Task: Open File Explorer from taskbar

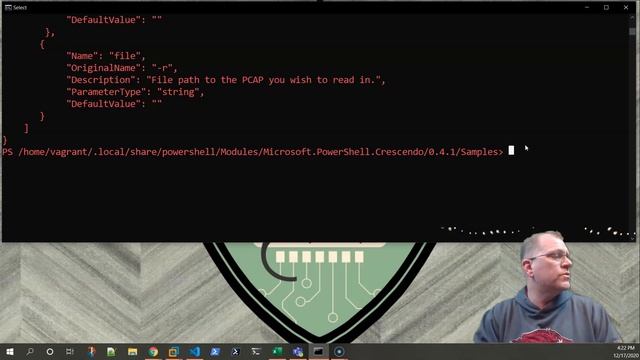Action: tap(132, 351)
